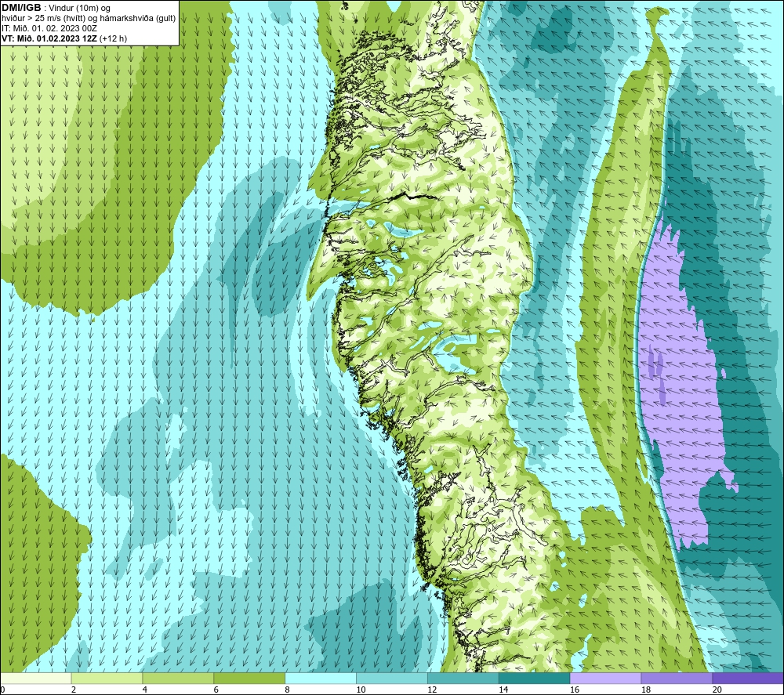Click the 4-6 m/s green legend swatch
Viewport: 784px width, 695px height.
point(178,679)
